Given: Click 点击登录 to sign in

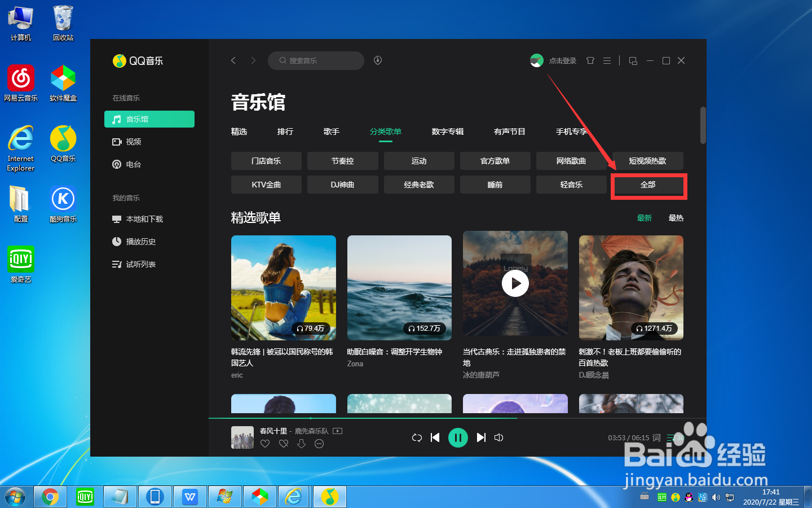Looking at the screenshot, I should (562, 60).
